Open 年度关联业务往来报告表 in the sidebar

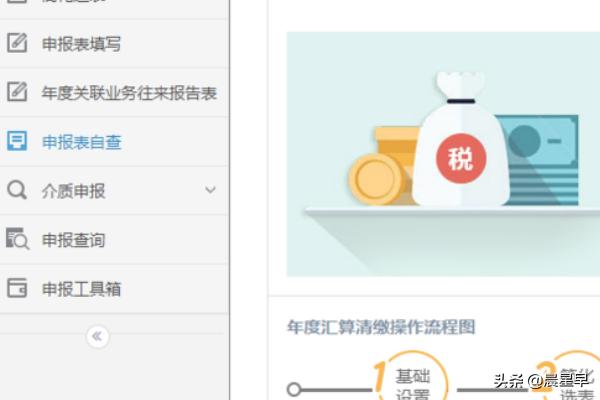(x=129, y=93)
